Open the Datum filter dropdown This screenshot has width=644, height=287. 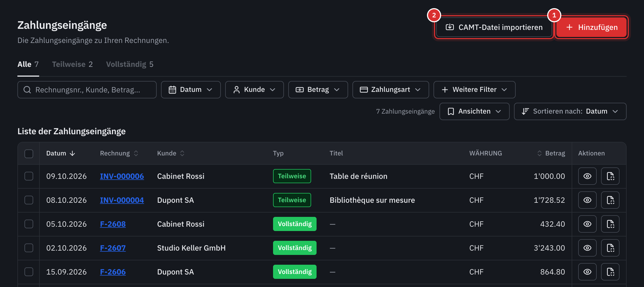click(191, 90)
